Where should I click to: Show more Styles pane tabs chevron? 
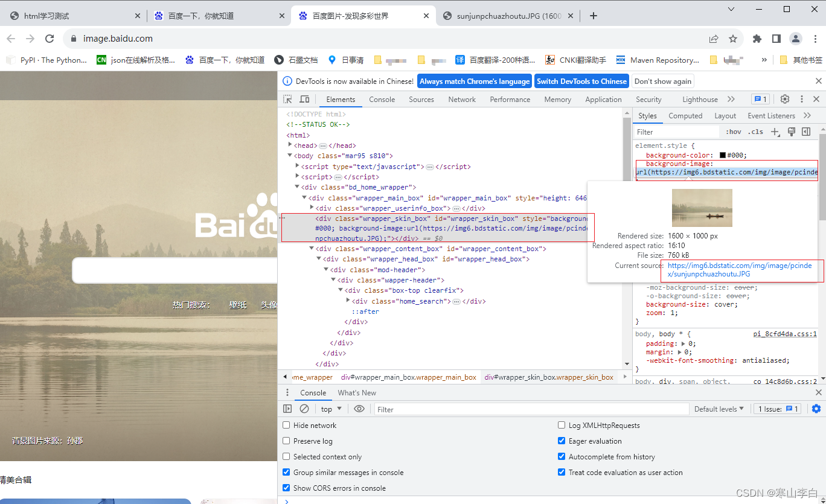807,115
